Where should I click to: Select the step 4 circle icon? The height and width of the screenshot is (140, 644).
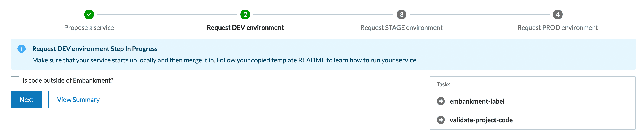pos(558,14)
